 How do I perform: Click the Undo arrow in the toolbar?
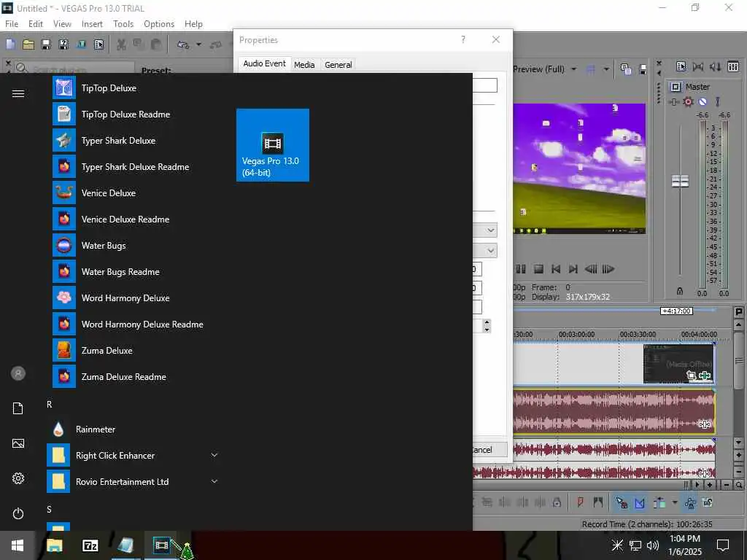tap(183, 44)
